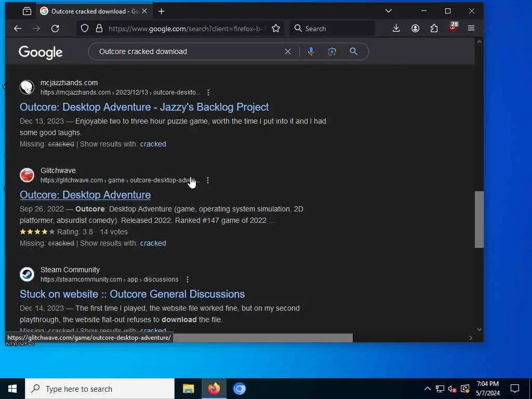Image resolution: width=532 pixels, height=399 pixels.
Task: Click the steamcommunity.com URL breadcrumb text
Action: (109, 279)
